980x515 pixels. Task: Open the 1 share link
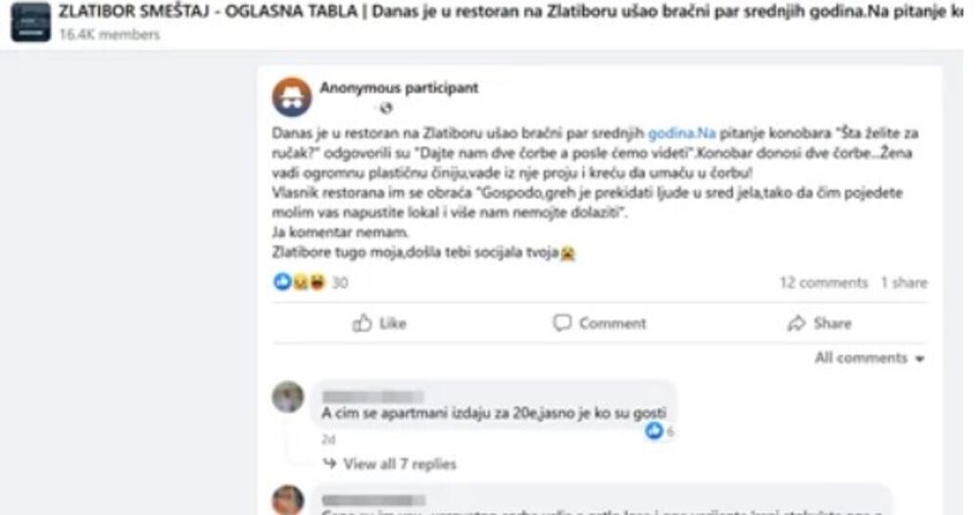904,283
